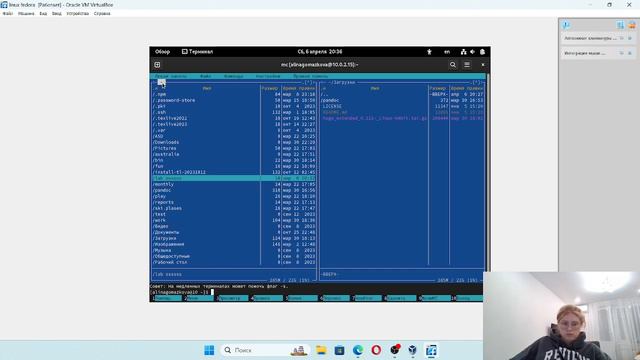
Task: Open Opera browser from Windows taskbar
Action: click(x=376, y=350)
